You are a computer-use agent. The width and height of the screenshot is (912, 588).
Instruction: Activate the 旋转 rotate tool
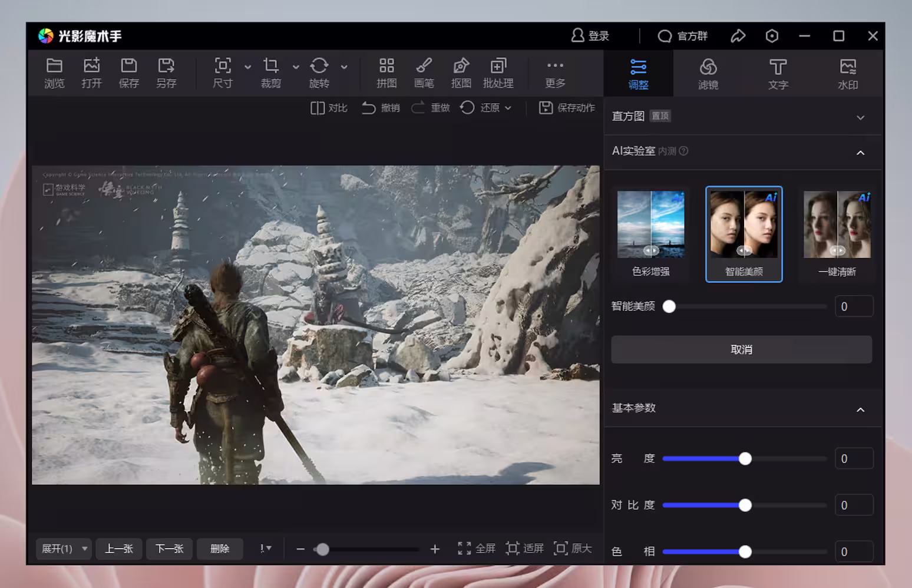pyautogui.click(x=319, y=73)
